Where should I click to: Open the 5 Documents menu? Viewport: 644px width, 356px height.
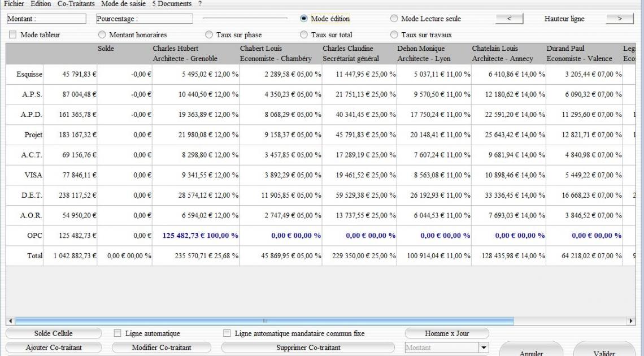(172, 4)
